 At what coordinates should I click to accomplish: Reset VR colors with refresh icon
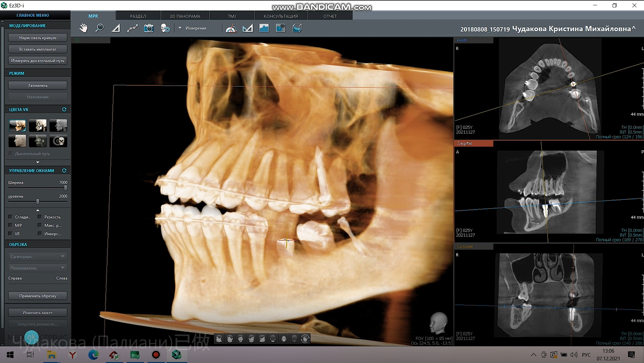click(64, 110)
